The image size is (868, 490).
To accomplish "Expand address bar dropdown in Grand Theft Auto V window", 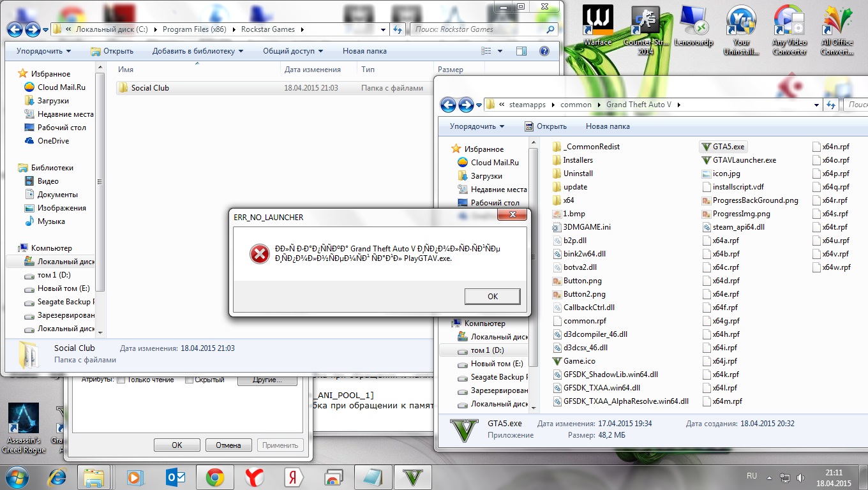I will (816, 105).
